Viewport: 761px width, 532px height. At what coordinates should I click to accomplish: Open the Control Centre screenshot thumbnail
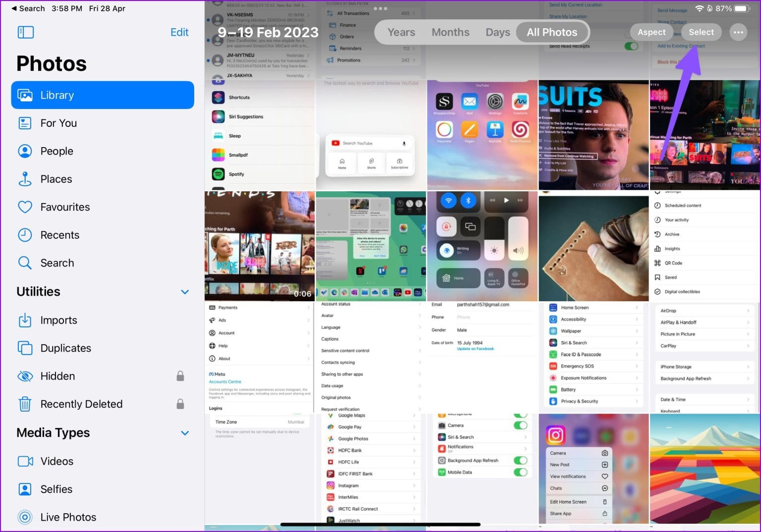482,246
